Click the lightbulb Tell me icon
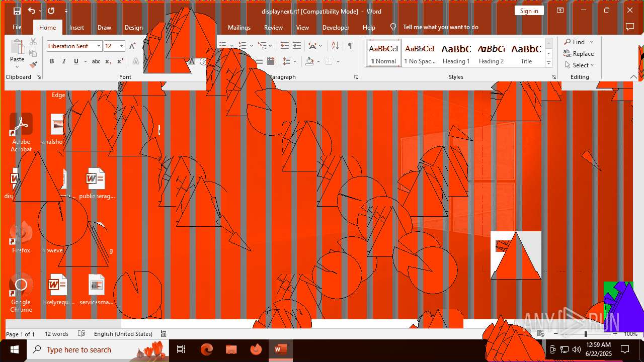The width and height of the screenshot is (644, 362). (x=393, y=27)
